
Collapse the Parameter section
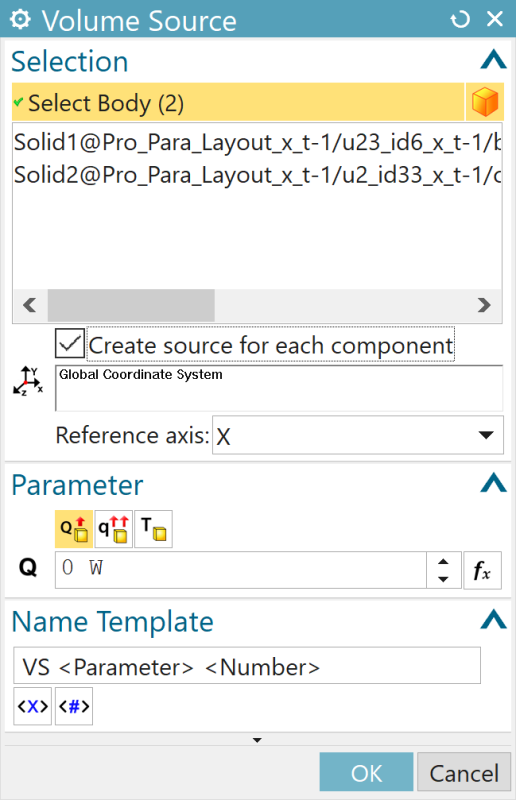(493, 483)
